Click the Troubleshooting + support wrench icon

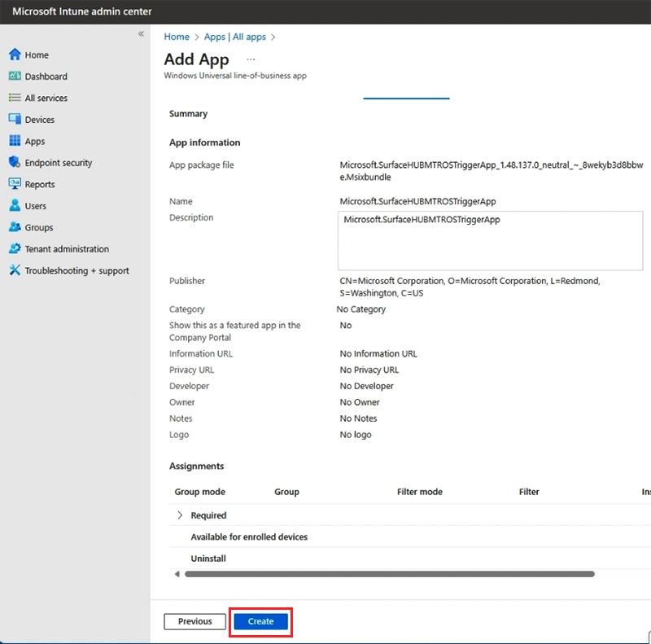pos(15,270)
